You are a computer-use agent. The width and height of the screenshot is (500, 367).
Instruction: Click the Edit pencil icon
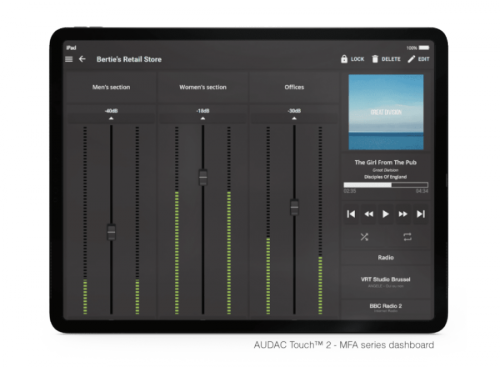pyautogui.click(x=411, y=59)
